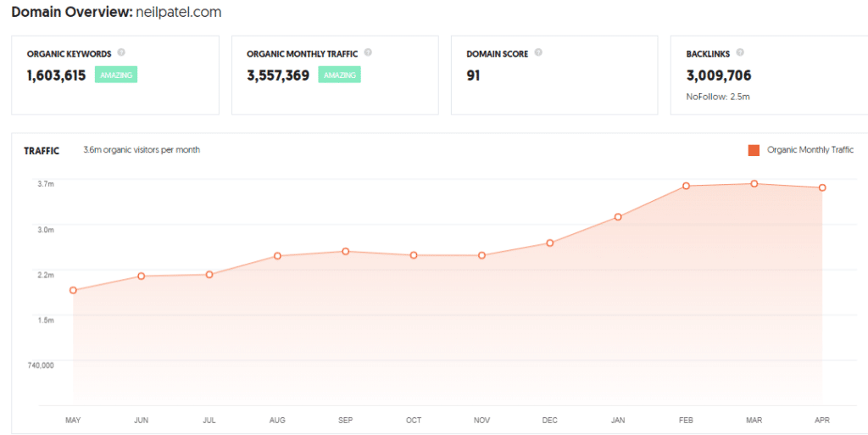868x435 pixels.
Task: Click help icon beside Organic Monthly Traffic
Action: [x=368, y=53]
